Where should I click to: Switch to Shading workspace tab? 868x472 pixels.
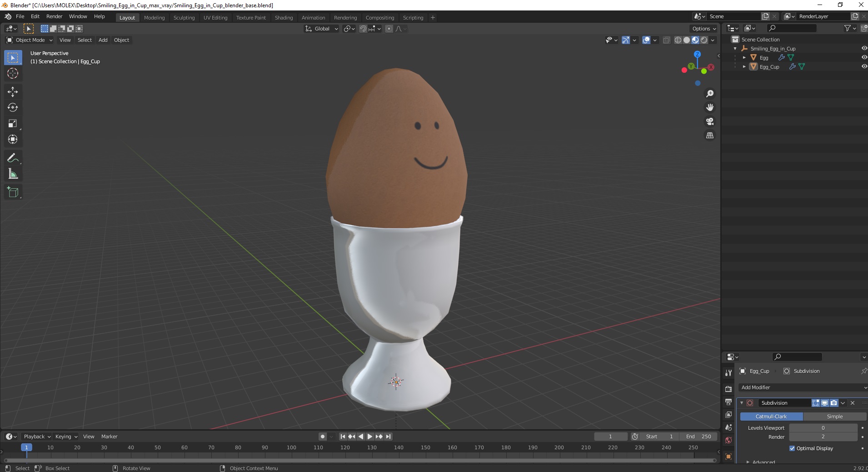[x=284, y=18]
